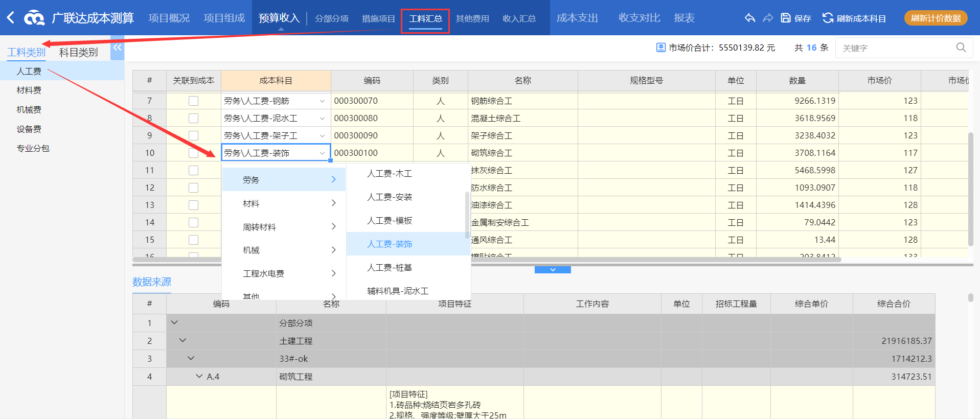Open the 劳务\人工费-钢筋 cost subject dropdown
The height and width of the screenshot is (419, 980).
[x=322, y=101]
